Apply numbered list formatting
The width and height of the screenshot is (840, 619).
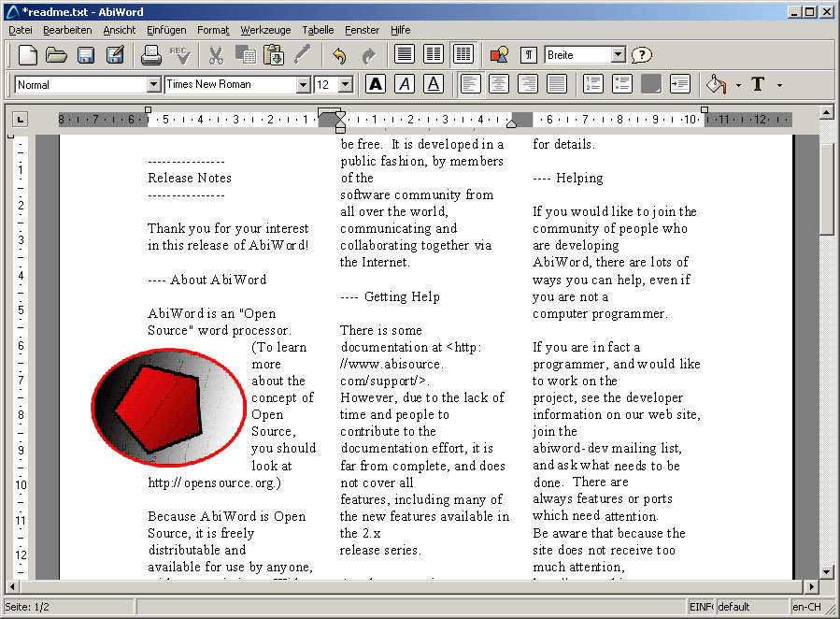[x=593, y=84]
